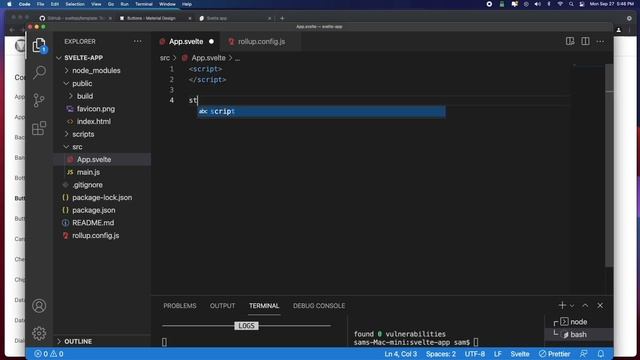640x360 pixels.
Task: Open the terminal launch profile dropdown arrow
Action: pyautogui.click(x=572, y=306)
